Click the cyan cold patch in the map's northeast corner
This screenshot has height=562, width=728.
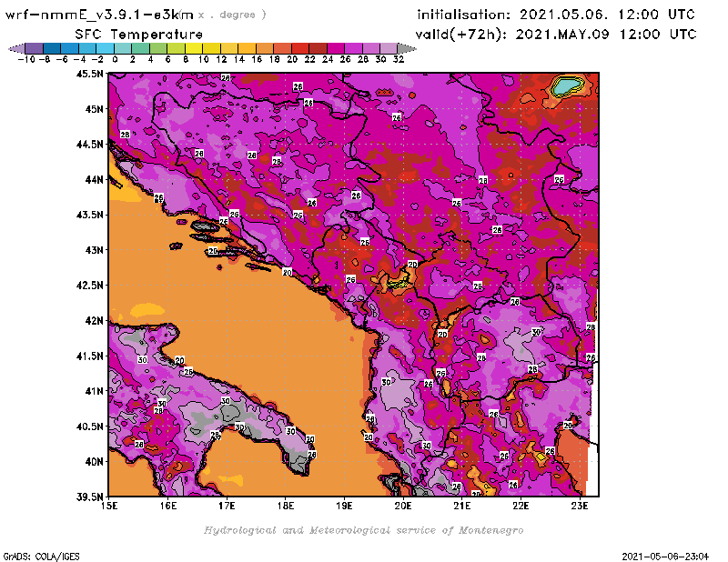[566, 85]
